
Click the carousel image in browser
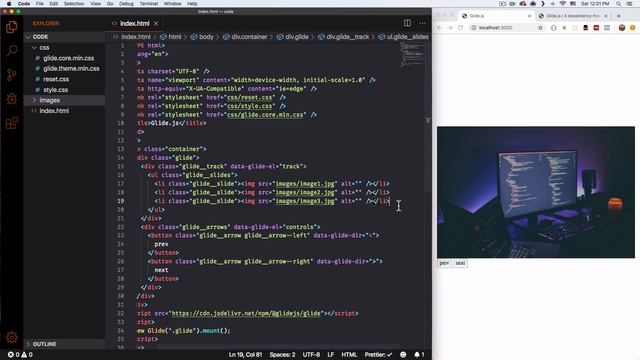pos(536,192)
